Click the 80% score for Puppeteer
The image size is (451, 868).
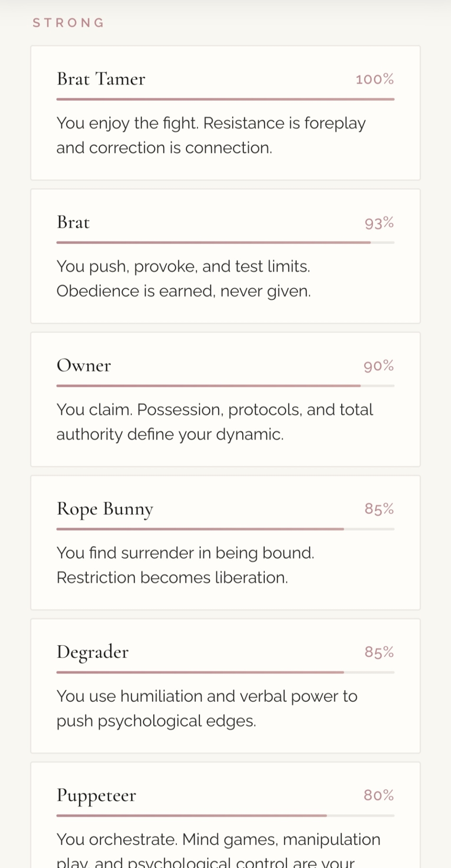(379, 796)
